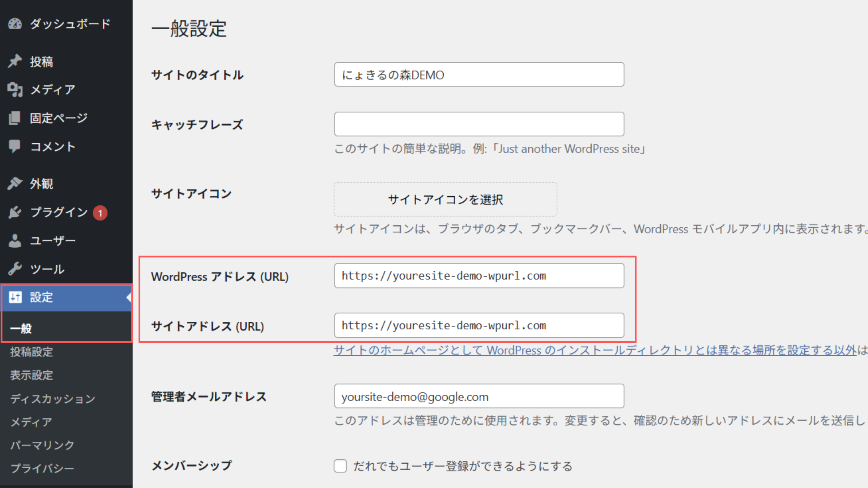The image size is (868, 488).
Task: Open the パーマリンク submenu item
Action: tap(42, 445)
